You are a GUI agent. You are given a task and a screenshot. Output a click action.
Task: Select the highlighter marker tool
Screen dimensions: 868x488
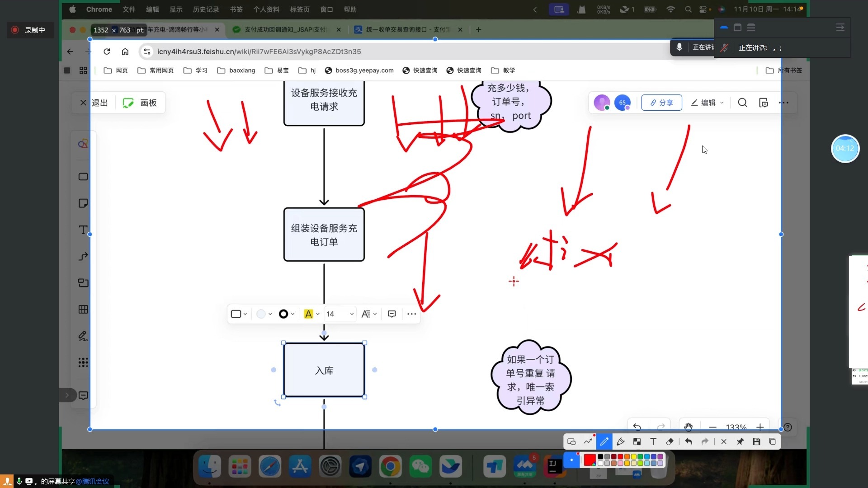click(620, 441)
